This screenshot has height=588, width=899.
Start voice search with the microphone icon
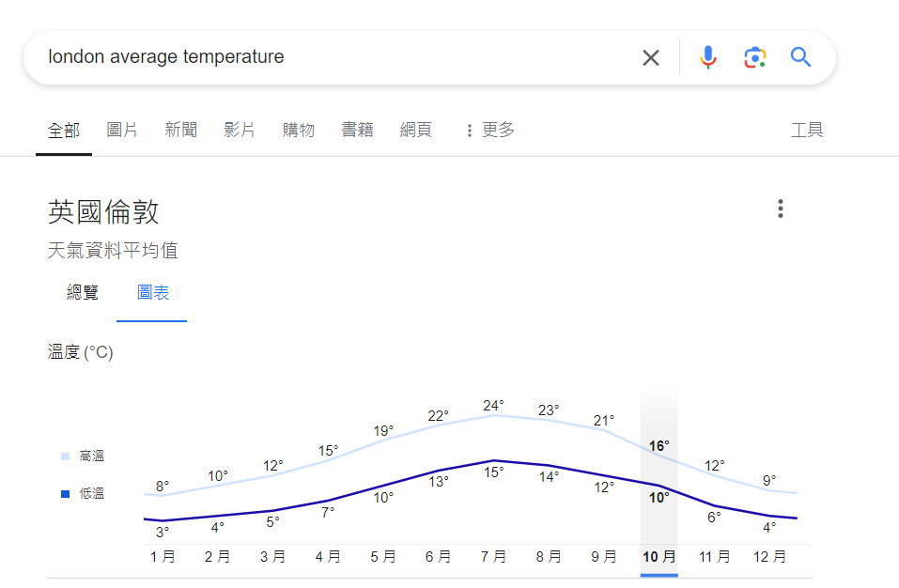tap(708, 57)
